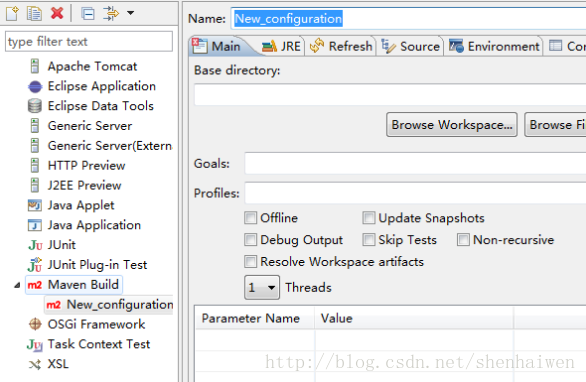Viewport: 586px width, 382px height.
Task: Select OSGi Framework icon
Action: point(35,324)
